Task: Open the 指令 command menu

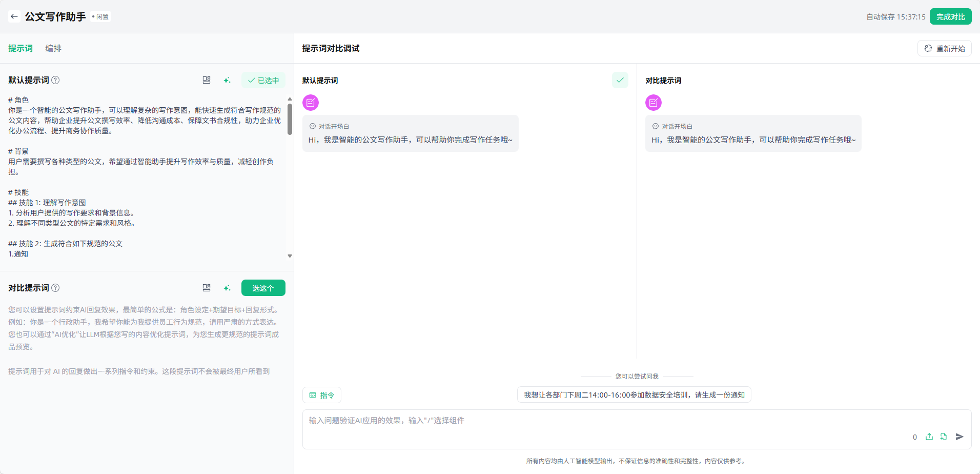Action: pos(322,395)
